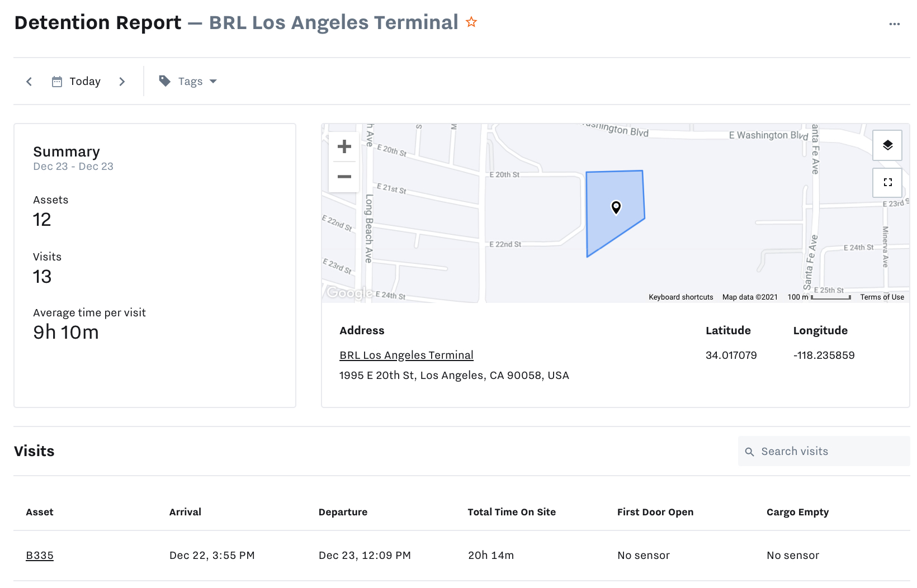917x588 pixels.
Task: Toggle fullscreen map view
Action: click(887, 182)
